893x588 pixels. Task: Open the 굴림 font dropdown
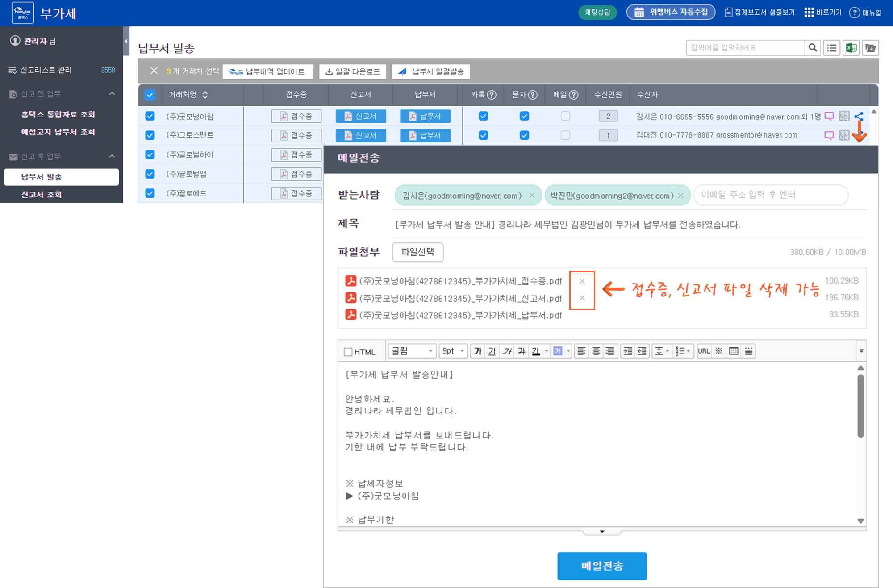(412, 351)
